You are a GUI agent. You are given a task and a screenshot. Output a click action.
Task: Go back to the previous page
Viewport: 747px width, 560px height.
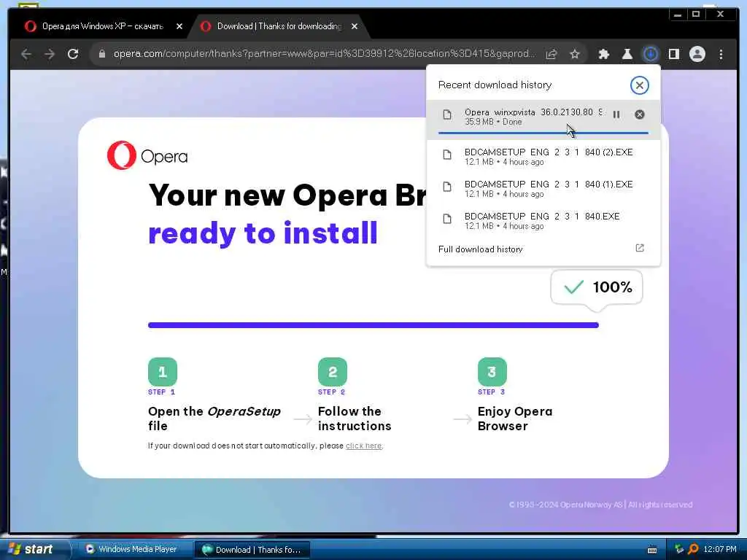26,54
